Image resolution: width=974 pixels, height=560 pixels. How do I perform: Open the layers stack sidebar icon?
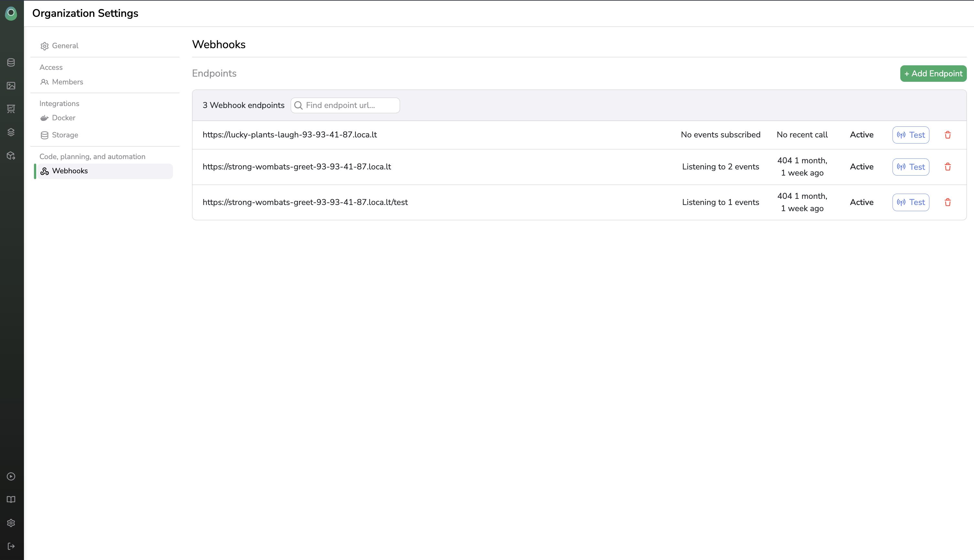pos(11,132)
